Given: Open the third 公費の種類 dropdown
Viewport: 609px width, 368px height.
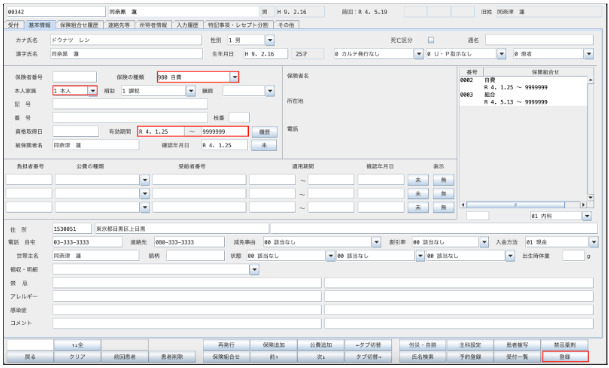Looking at the screenshot, I should coord(144,207).
